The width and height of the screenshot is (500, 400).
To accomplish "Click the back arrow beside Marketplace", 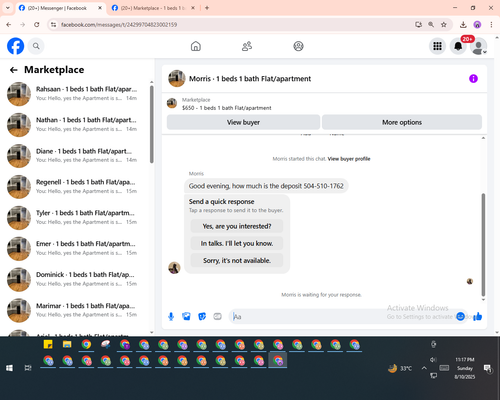I will point(14,70).
